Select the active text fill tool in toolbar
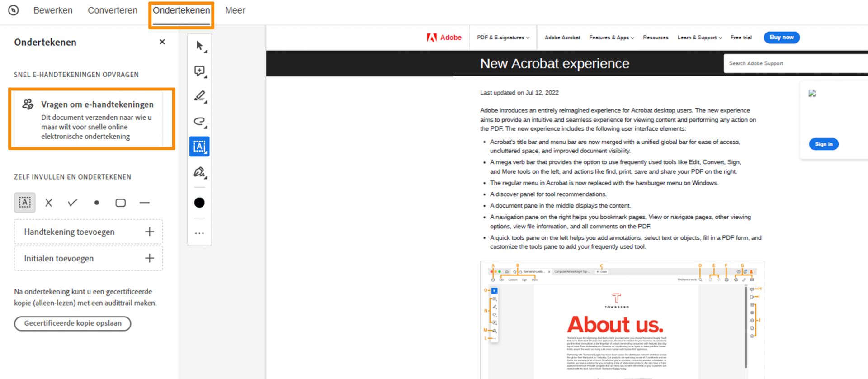Viewport: 868px width, 379px height. click(199, 147)
